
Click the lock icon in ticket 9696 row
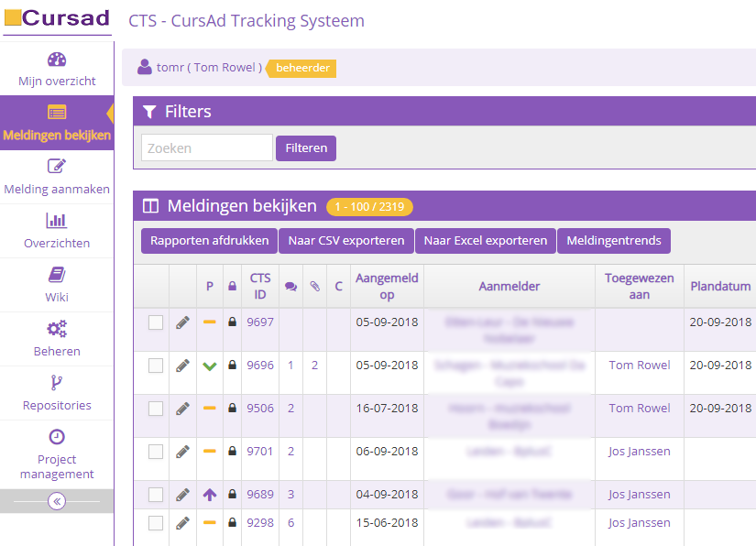point(232,366)
